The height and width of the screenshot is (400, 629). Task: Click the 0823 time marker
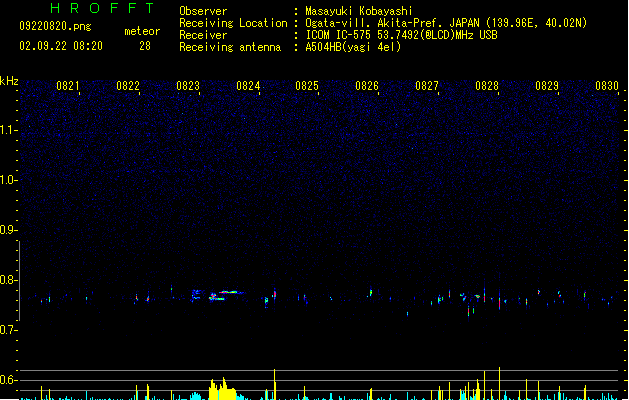pyautogui.click(x=188, y=86)
